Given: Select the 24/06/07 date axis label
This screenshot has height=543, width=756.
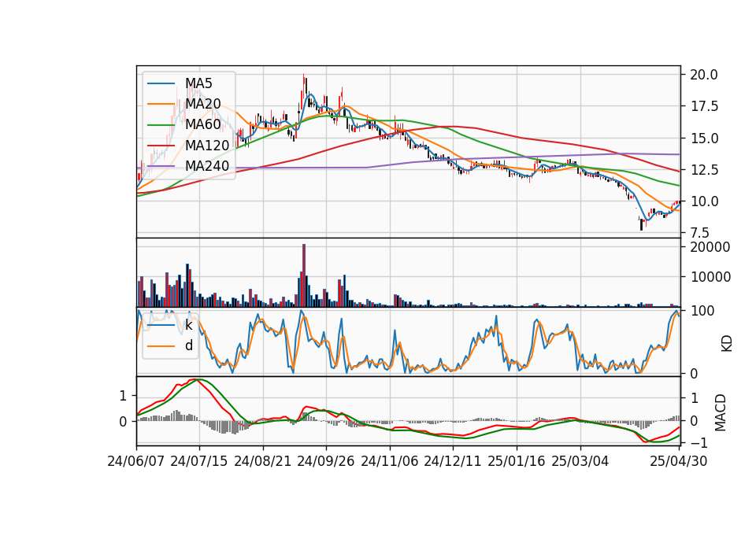Looking at the screenshot, I should pyautogui.click(x=135, y=461).
